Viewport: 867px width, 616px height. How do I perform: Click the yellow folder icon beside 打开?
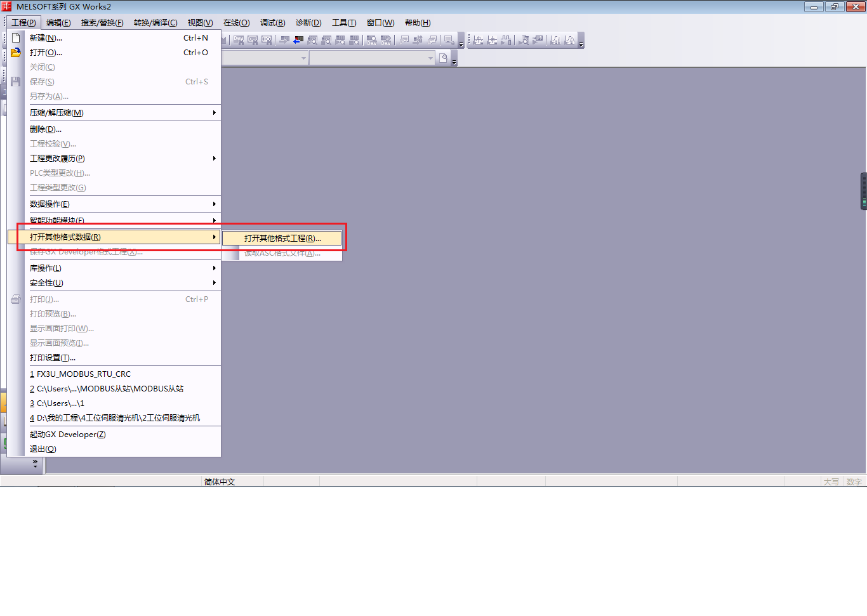[16, 53]
